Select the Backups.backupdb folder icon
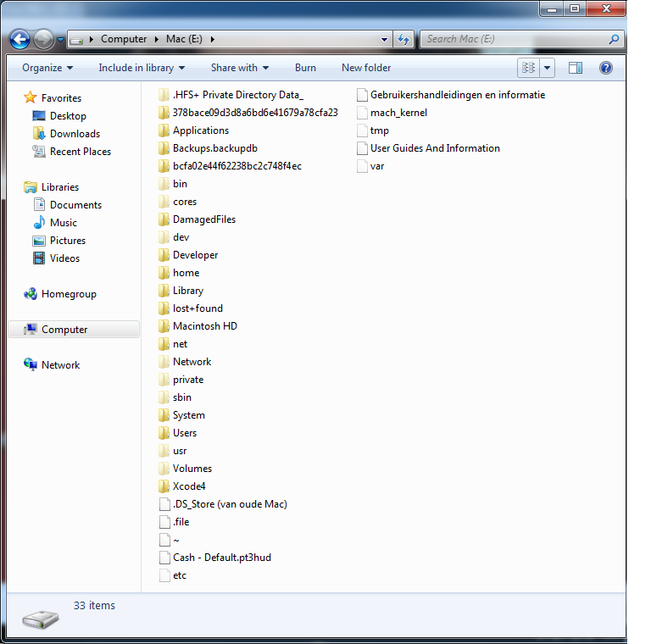 pyautogui.click(x=164, y=148)
